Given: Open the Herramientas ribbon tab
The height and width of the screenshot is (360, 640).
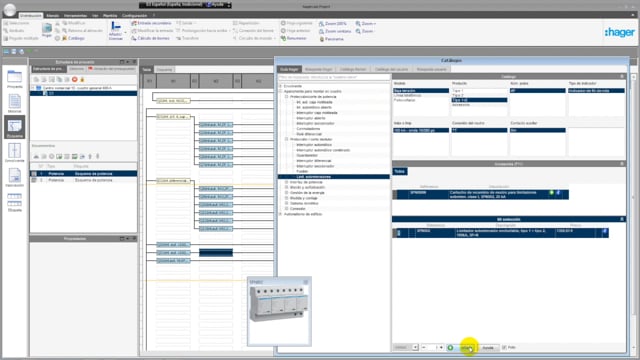Looking at the screenshot, I should (x=76, y=16).
